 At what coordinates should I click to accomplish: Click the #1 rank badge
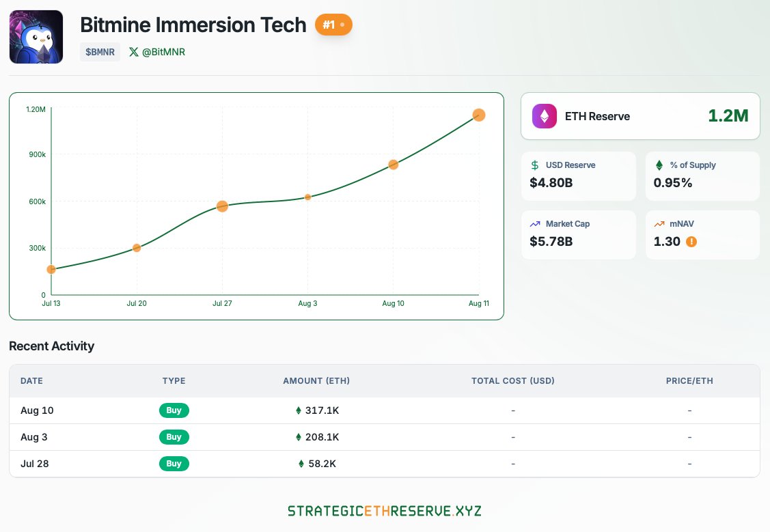333,25
